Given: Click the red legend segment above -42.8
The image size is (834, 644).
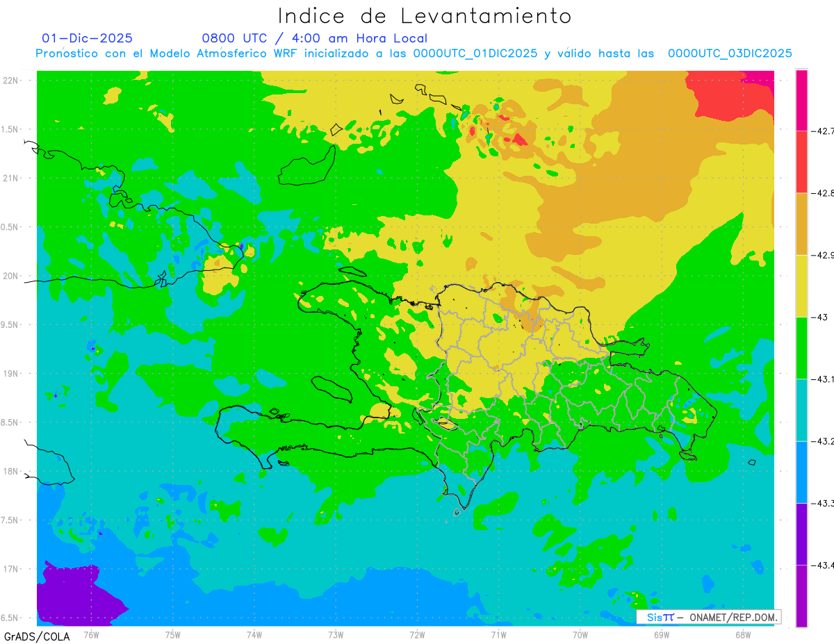Looking at the screenshot, I should click(x=801, y=161).
